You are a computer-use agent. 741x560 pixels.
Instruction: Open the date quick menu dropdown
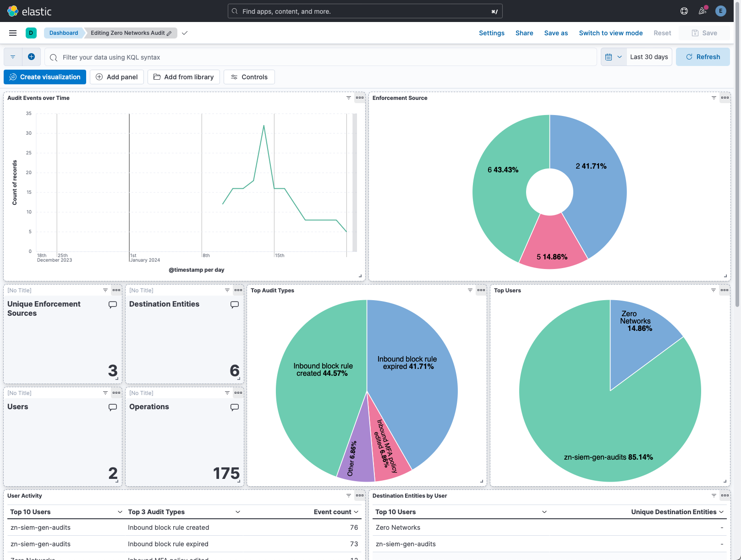pos(613,57)
